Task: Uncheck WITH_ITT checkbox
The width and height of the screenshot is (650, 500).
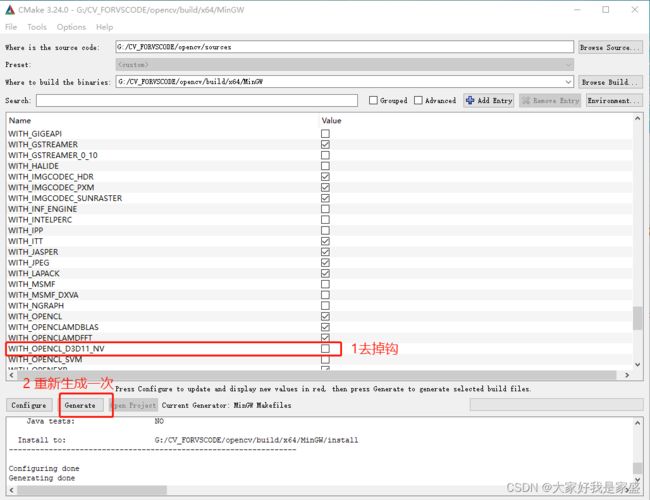Action: coord(325,241)
